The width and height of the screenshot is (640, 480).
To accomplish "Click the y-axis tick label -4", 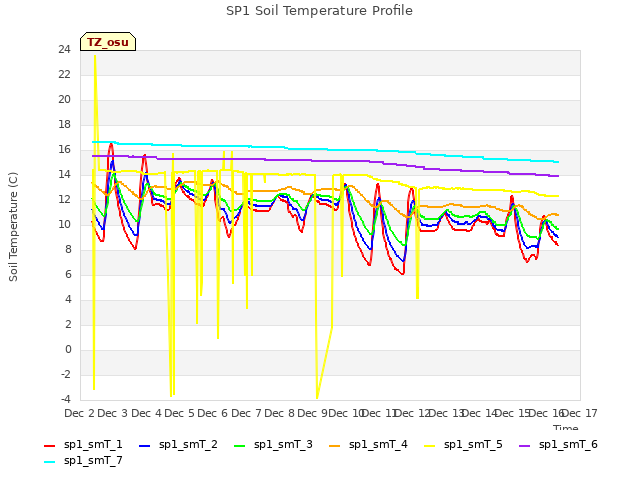I will pyautogui.click(x=65, y=400).
